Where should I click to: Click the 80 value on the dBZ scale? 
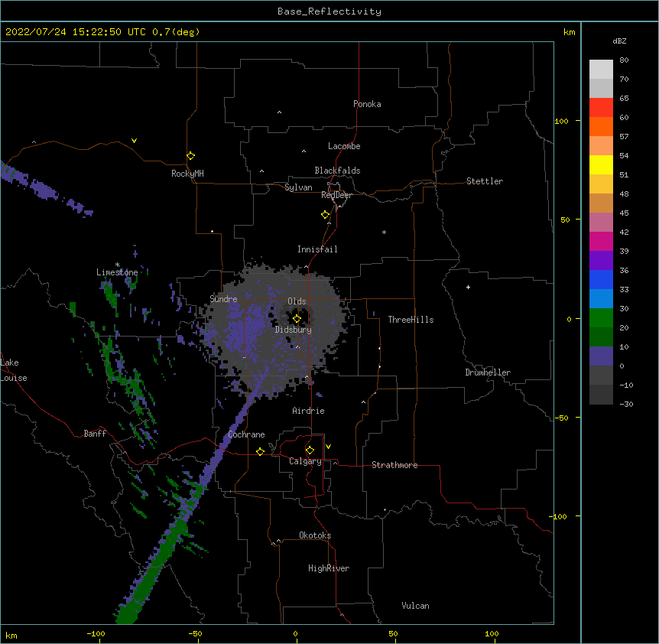click(x=624, y=60)
